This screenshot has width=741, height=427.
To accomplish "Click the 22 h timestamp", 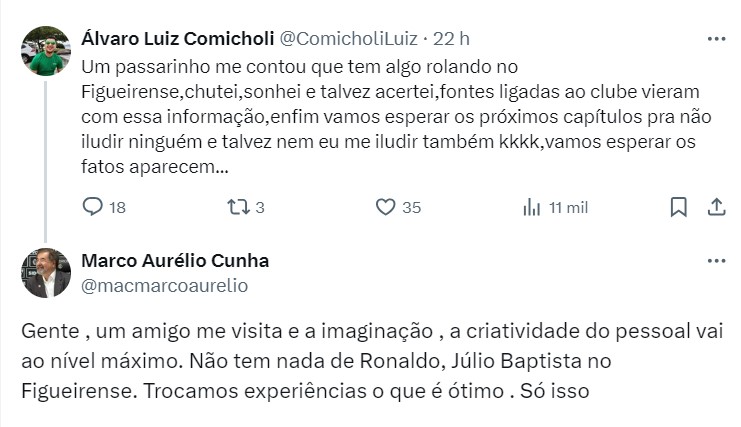I will point(451,38).
